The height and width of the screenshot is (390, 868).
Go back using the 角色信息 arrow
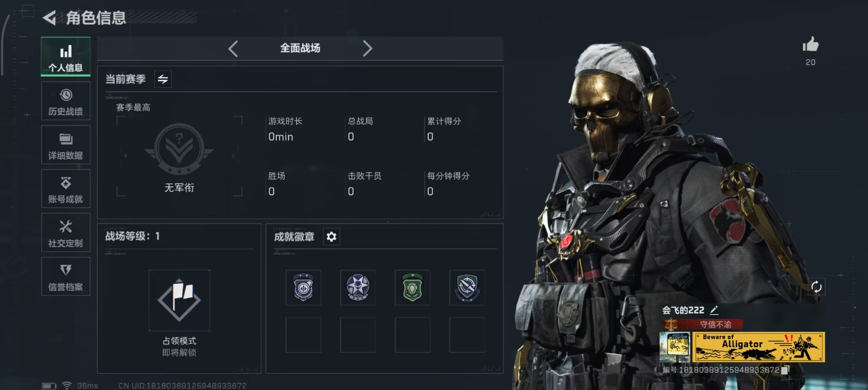click(49, 18)
